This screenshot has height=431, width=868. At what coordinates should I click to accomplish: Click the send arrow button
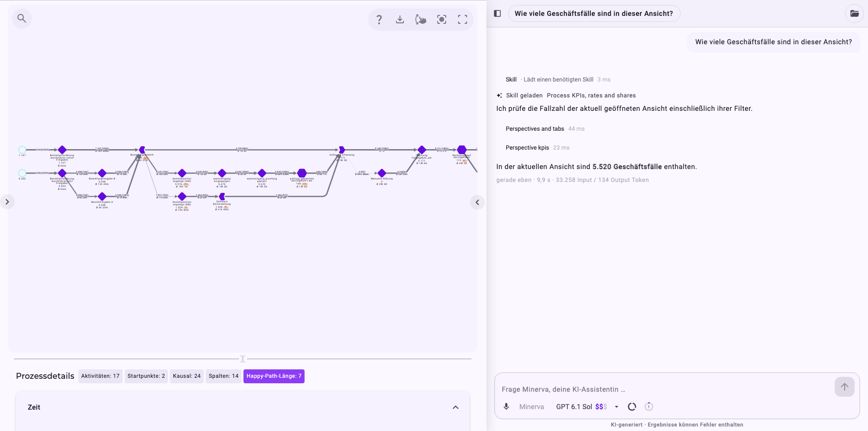point(845,387)
